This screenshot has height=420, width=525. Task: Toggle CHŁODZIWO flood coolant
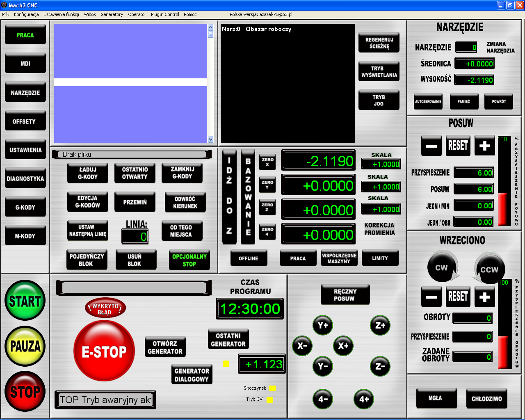tap(486, 398)
